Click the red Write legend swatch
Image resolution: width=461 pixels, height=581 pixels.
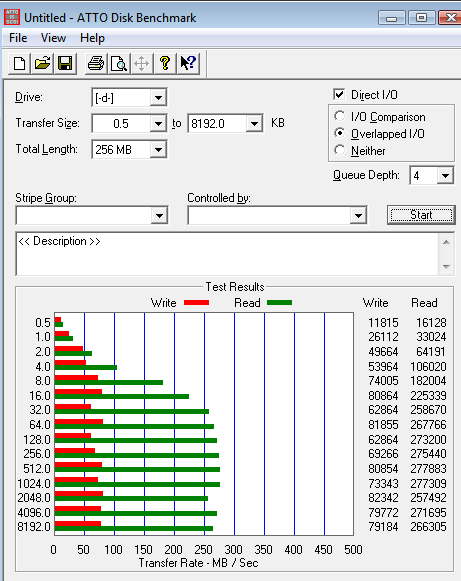point(196,303)
